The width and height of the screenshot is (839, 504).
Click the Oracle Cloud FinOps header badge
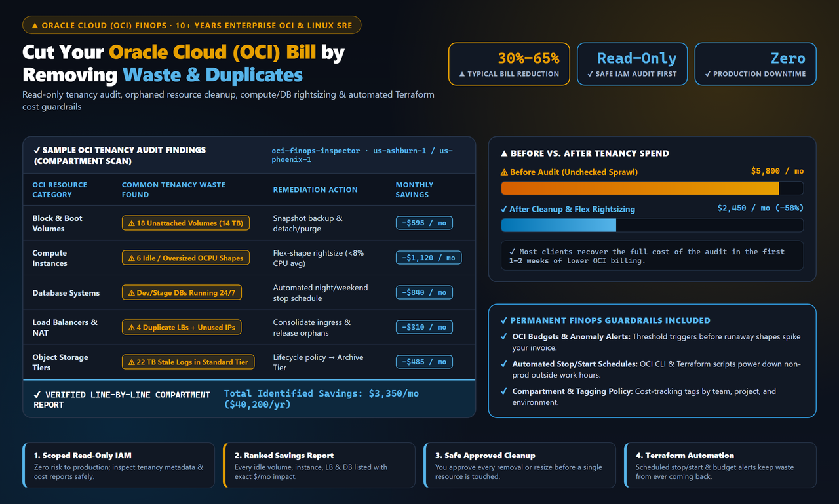pyautogui.click(x=191, y=26)
